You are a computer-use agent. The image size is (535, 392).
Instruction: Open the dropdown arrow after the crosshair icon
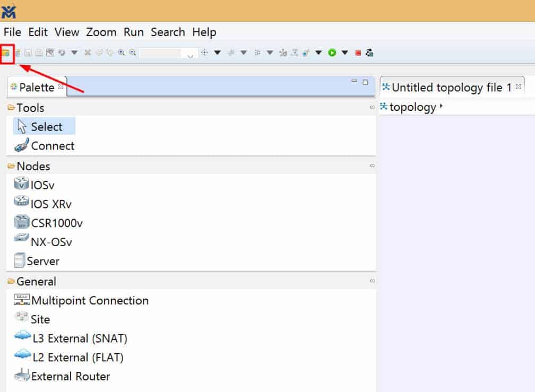tap(217, 53)
